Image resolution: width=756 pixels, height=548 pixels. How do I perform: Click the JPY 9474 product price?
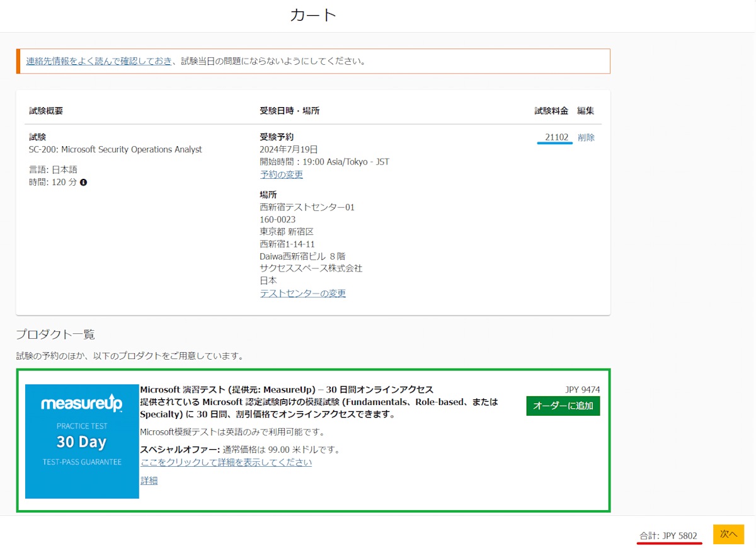tap(583, 390)
